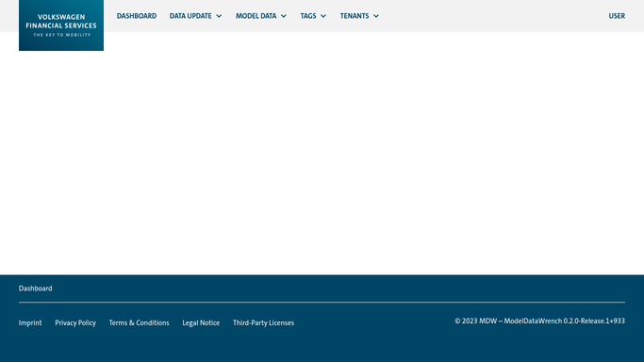Open the Dashboard nav item

click(x=137, y=16)
